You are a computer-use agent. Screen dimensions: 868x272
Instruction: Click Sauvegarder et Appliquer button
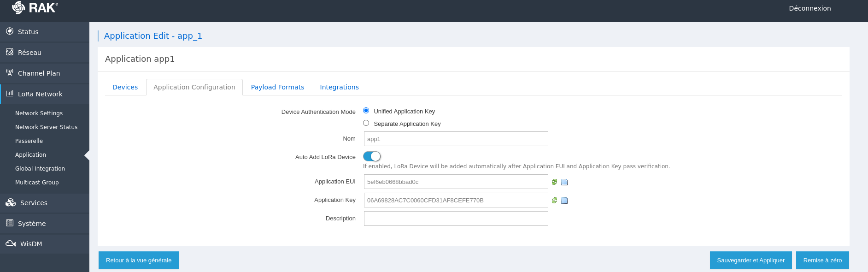coord(751,260)
